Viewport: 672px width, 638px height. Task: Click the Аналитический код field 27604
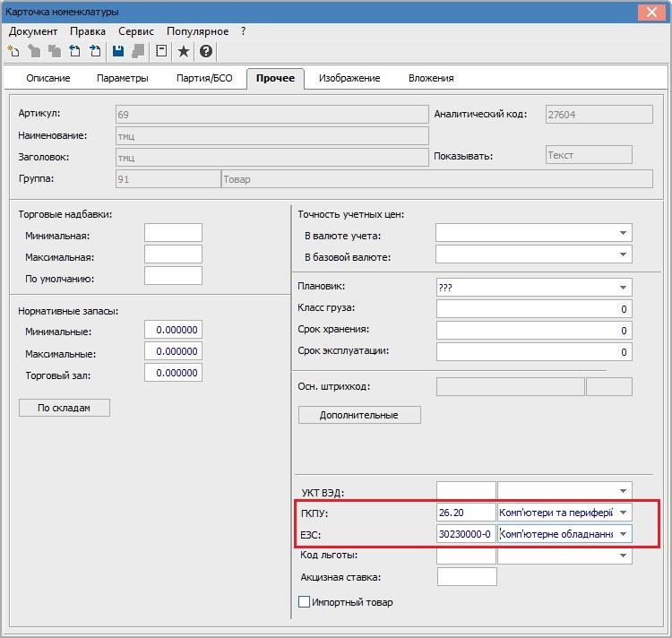[x=599, y=115]
